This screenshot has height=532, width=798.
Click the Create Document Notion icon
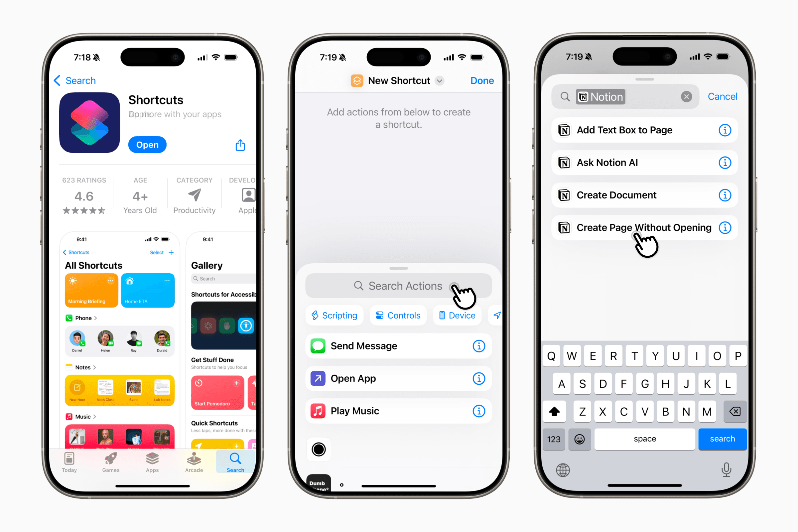pyautogui.click(x=564, y=195)
